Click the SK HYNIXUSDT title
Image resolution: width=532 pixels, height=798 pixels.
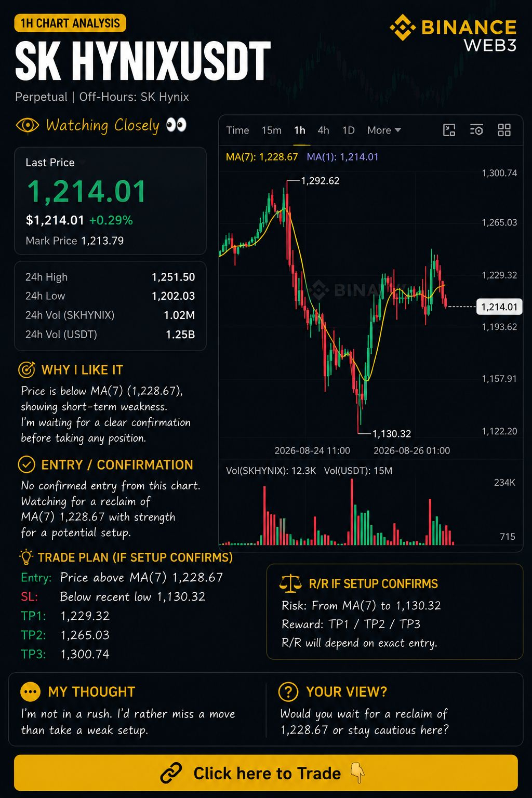[x=143, y=61]
